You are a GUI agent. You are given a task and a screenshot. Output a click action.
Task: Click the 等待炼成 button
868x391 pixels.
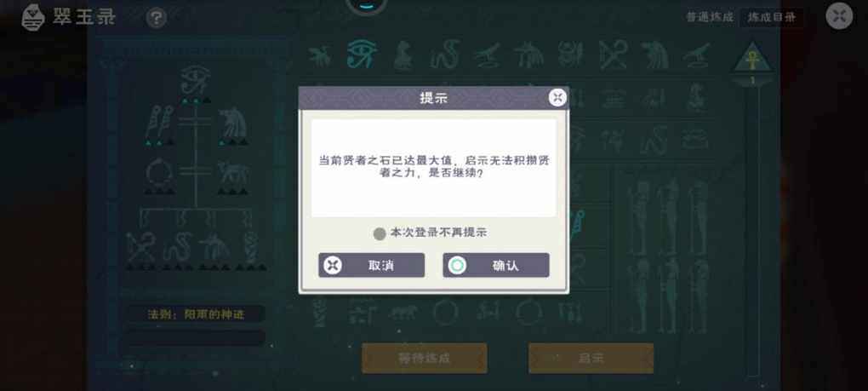tap(425, 358)
